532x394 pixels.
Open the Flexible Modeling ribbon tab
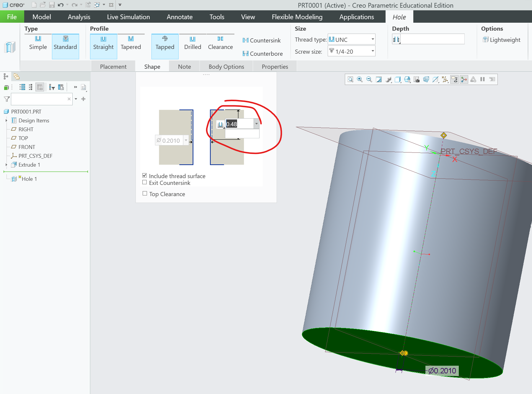[297, 17]
